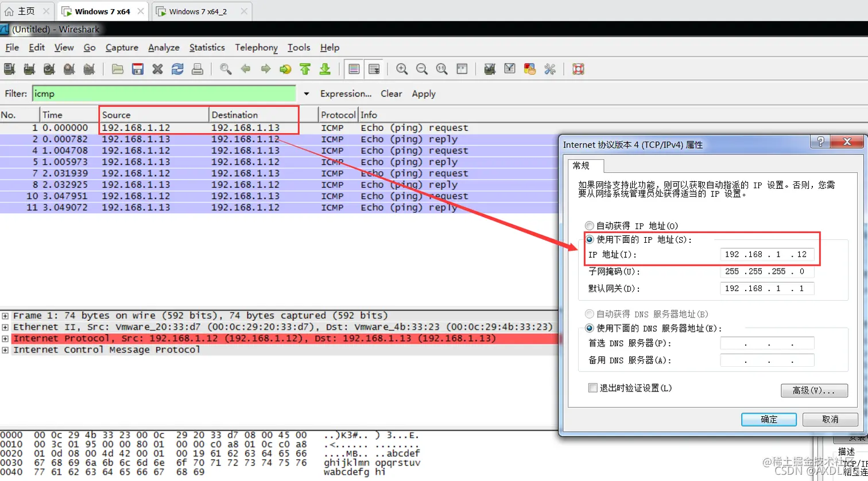Toggle packet list colorization
This screenshot has height=481, width=868.
point(354,69)
